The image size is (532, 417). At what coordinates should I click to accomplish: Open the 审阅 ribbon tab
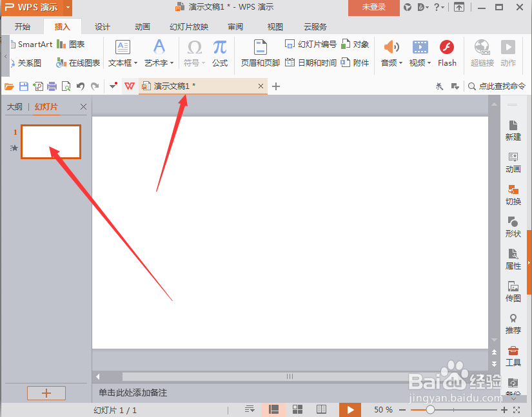(x=235, y=27)
